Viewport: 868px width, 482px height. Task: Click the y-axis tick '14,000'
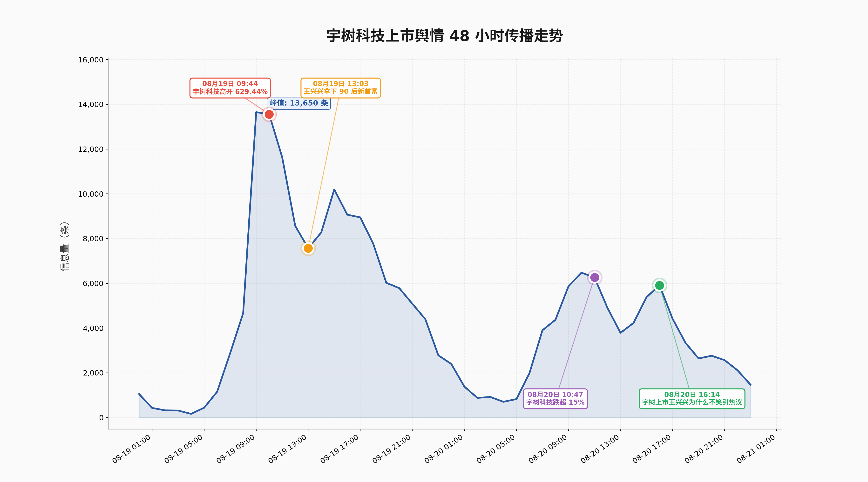91,105
